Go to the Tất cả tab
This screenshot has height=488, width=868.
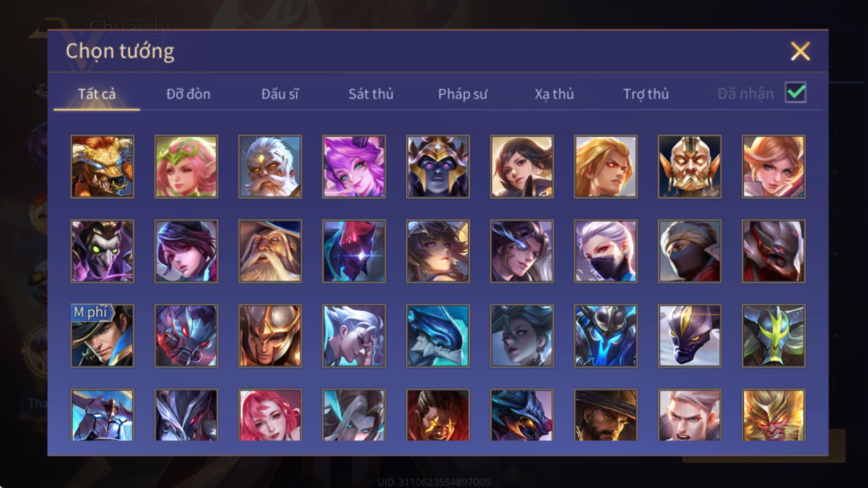(x=96, y=94)
